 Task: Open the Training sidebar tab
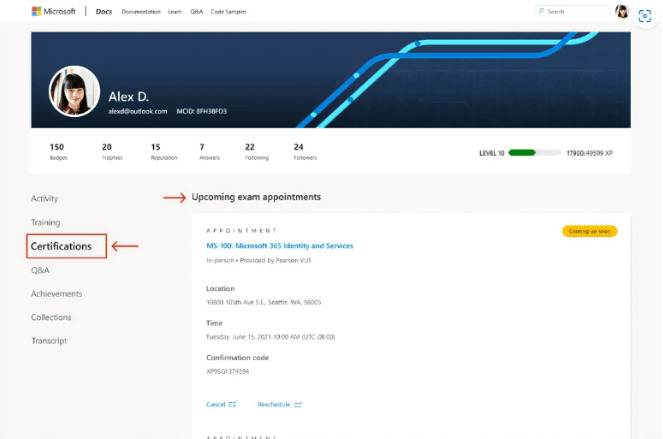point(46,222)
